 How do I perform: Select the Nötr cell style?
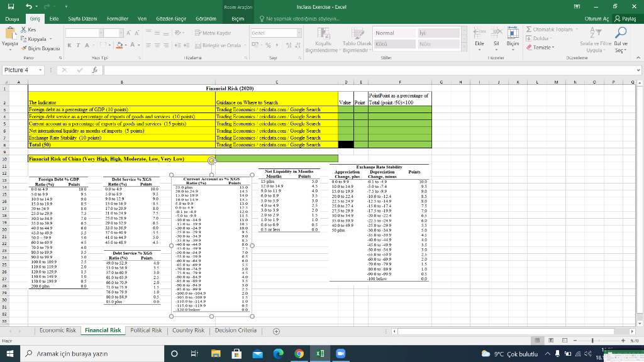(438, 44)
